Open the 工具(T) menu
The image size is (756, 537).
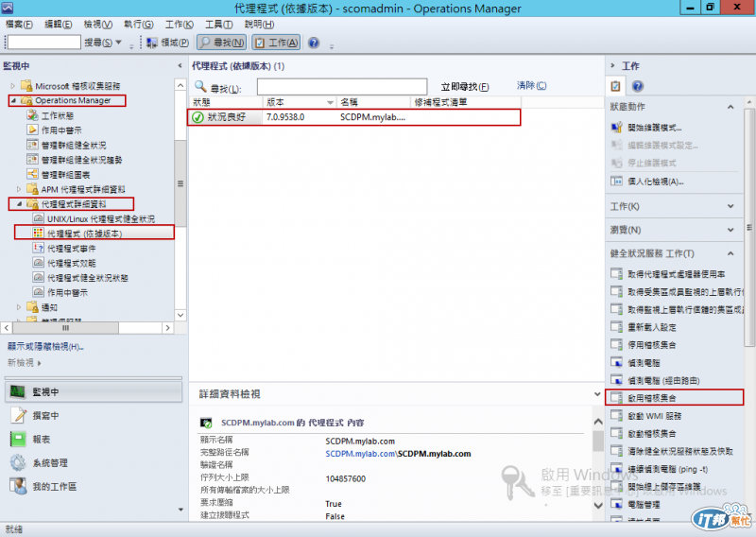click(x=218, y=25)
